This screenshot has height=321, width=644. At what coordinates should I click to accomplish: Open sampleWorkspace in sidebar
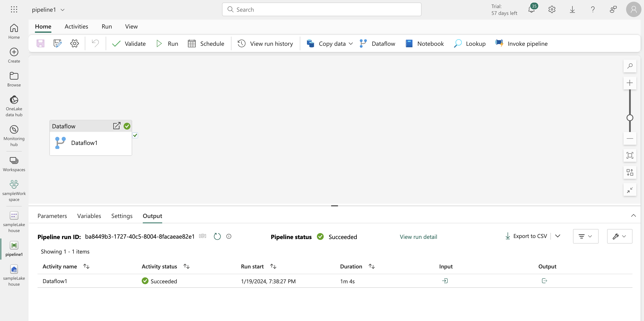pyautogui.click(x=14, y=191)
